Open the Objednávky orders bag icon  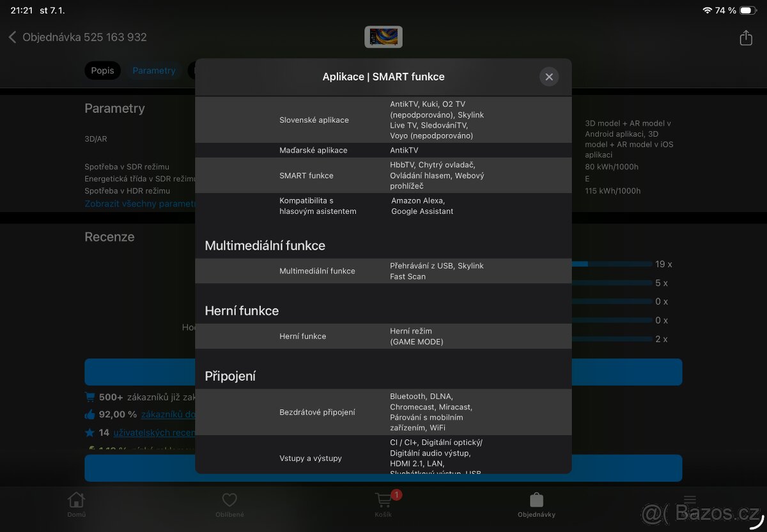pos(536,505)
